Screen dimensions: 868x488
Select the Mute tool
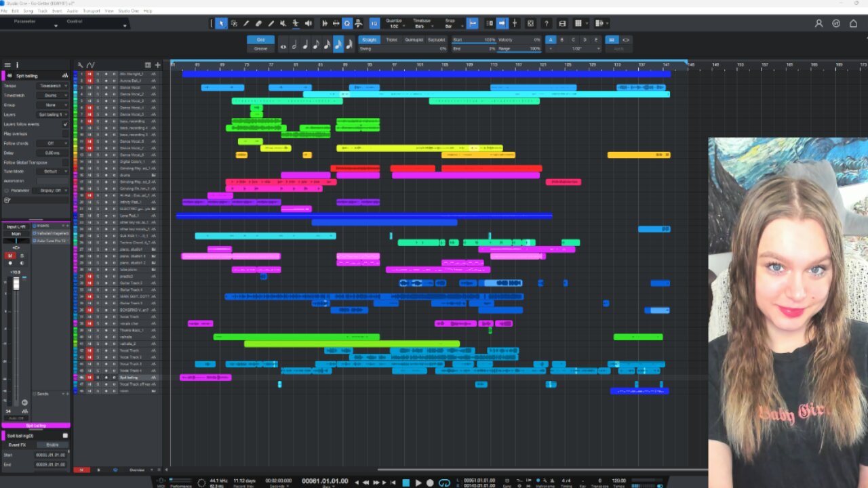283,24
